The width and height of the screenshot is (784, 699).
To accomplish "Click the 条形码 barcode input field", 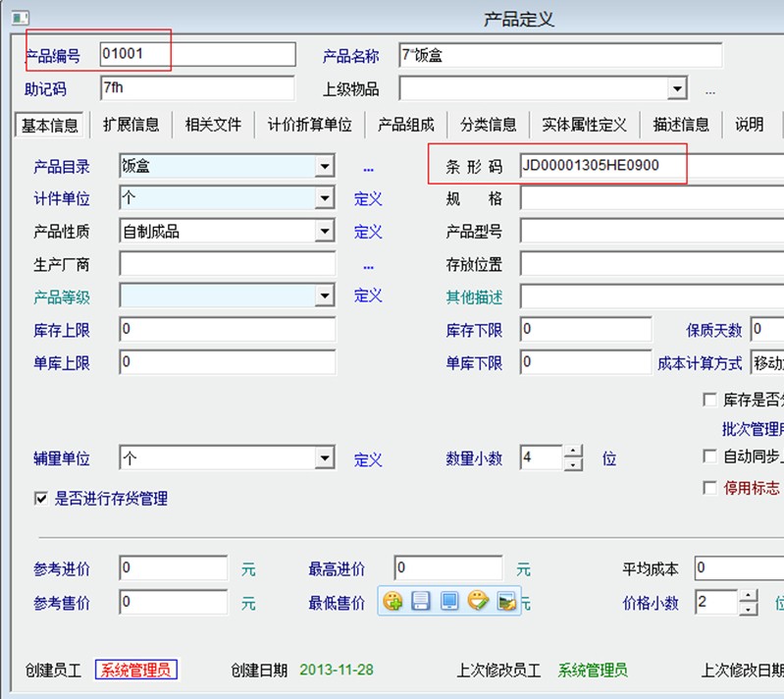I will (648, 166).
